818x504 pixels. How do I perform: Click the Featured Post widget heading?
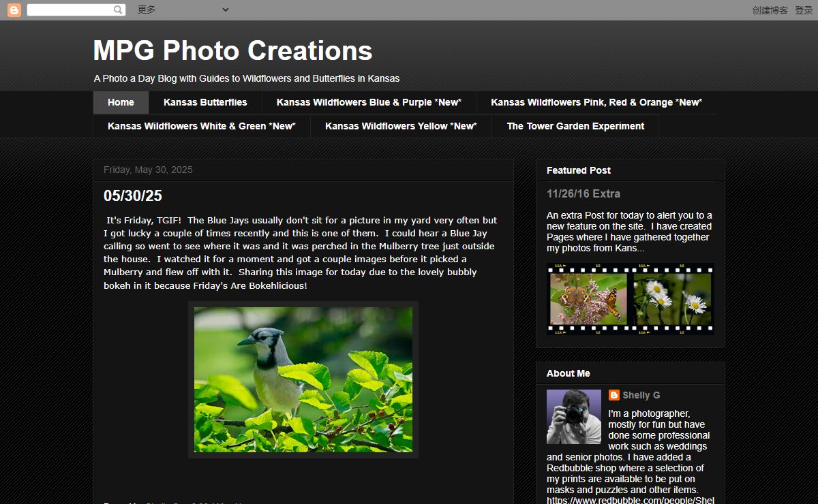coord(579,170)
